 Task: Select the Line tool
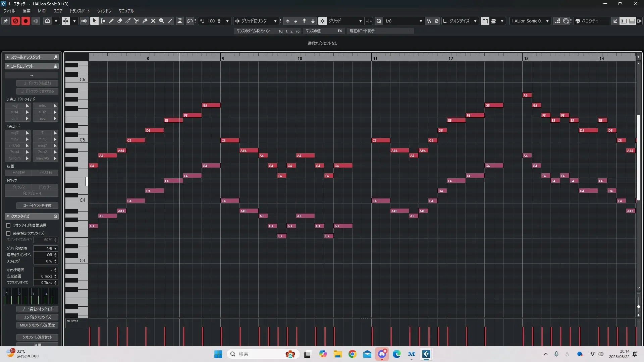(170, 21)
